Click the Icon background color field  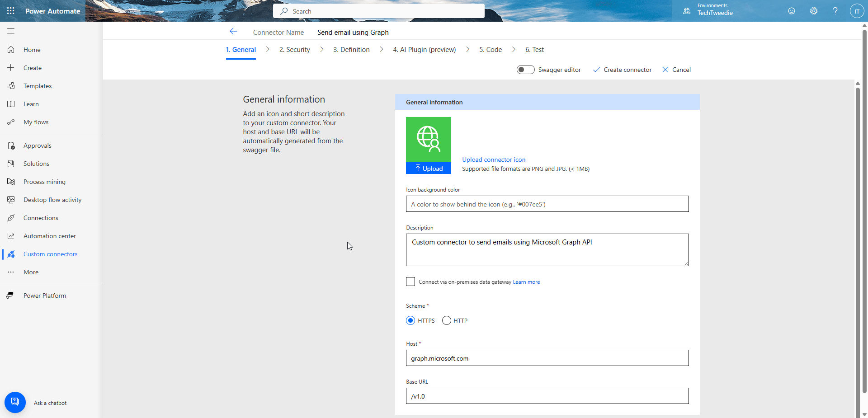click(547, 204)
